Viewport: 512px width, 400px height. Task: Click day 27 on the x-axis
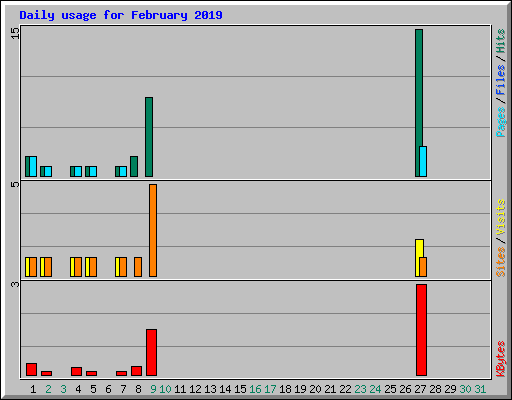point(420,389)
